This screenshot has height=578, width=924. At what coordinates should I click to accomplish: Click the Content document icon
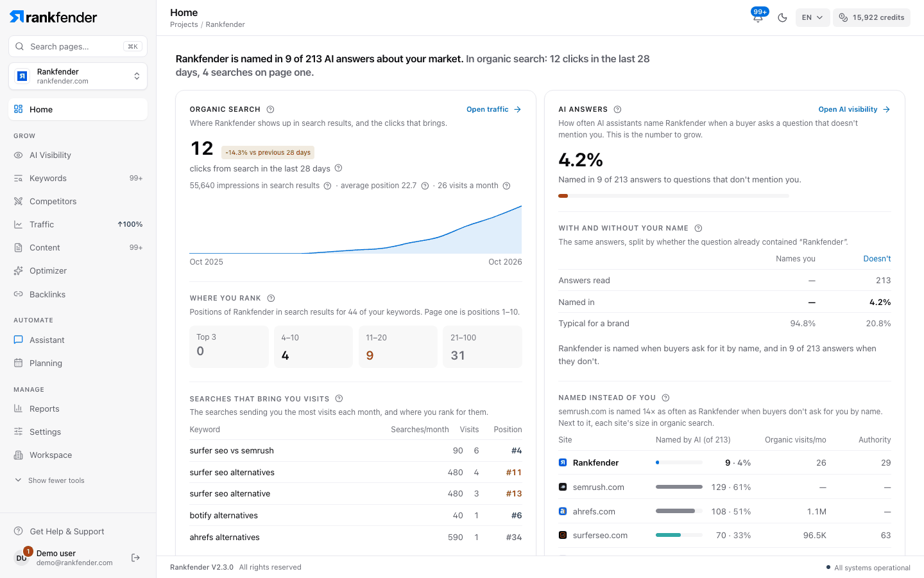tap(19, 248)
